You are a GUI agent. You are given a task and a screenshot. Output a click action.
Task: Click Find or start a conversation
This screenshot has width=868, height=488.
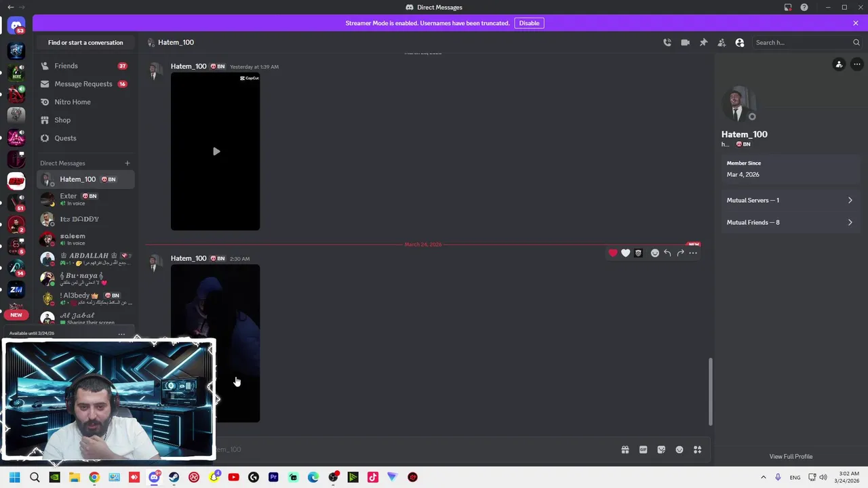[85, 43]
